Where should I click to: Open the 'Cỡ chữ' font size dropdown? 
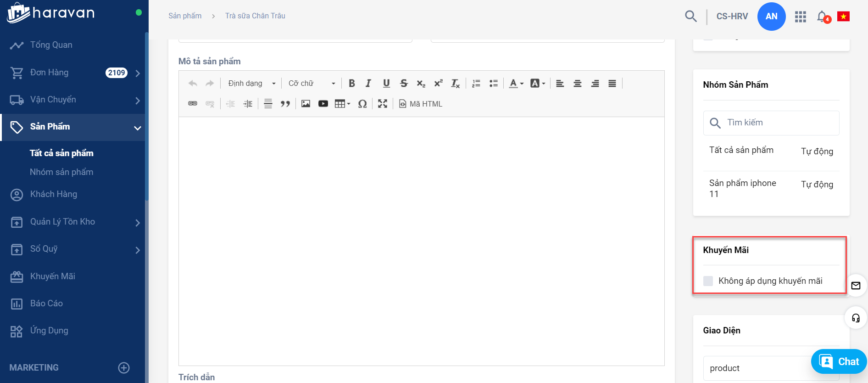point(312,83)
